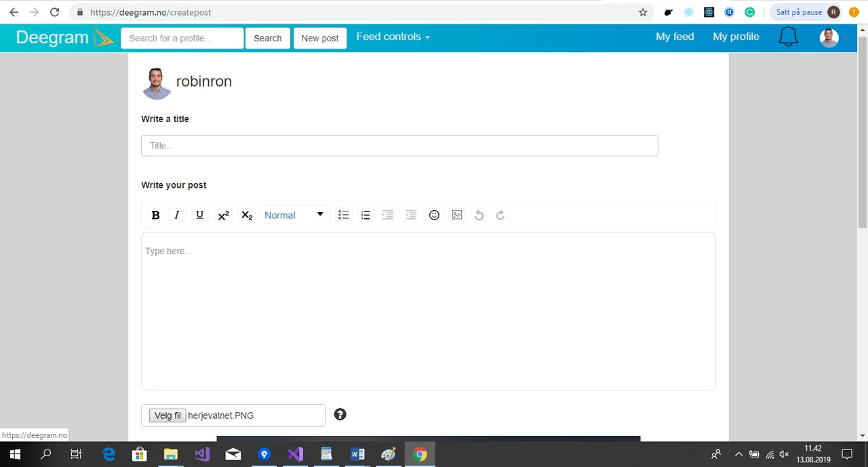Apply subscript formatting
The height and width of the screenshot is (467, 868).
coord(247,215)
